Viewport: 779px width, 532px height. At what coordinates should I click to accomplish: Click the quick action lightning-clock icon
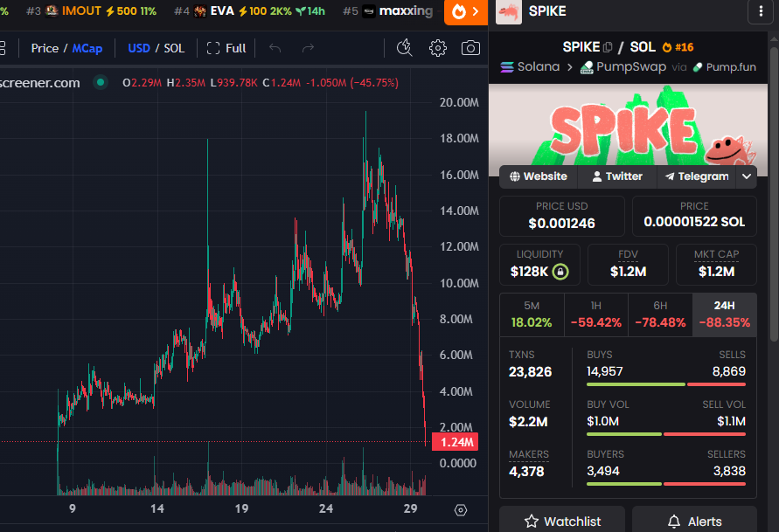point(405,48)
